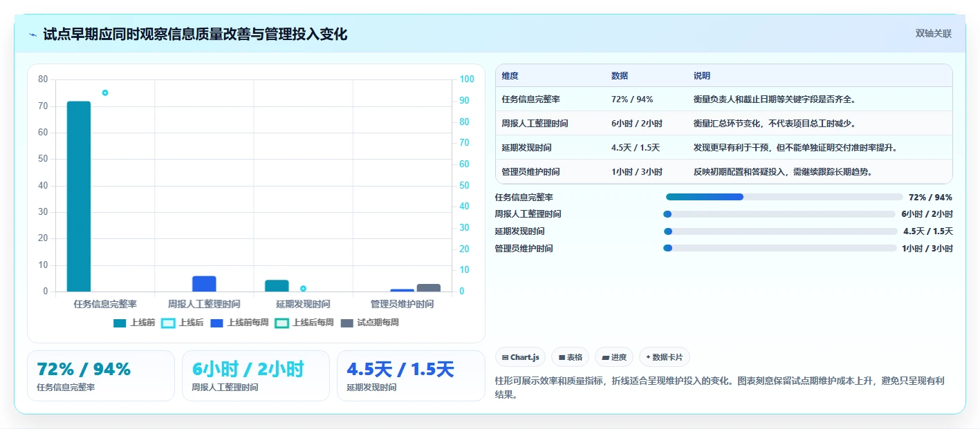Click the teal 延期发现时间 bar
This screenshot has height=429, width=980.
point(277,286)
